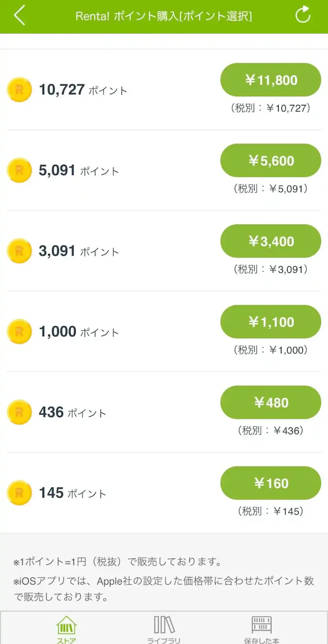Screen dimensions: 328x644
Task: Tap the coin icon beside 5,091 points
Action: click(19, 170)
